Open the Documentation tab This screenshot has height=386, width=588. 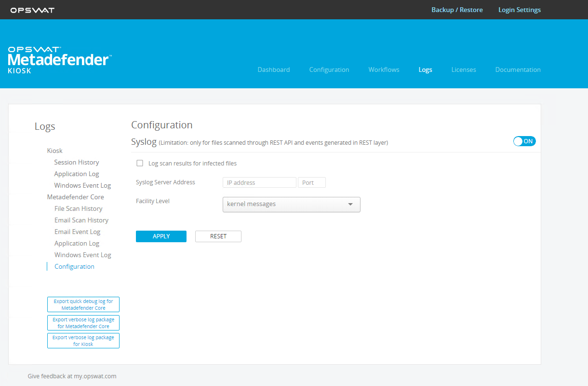(518, 69)
